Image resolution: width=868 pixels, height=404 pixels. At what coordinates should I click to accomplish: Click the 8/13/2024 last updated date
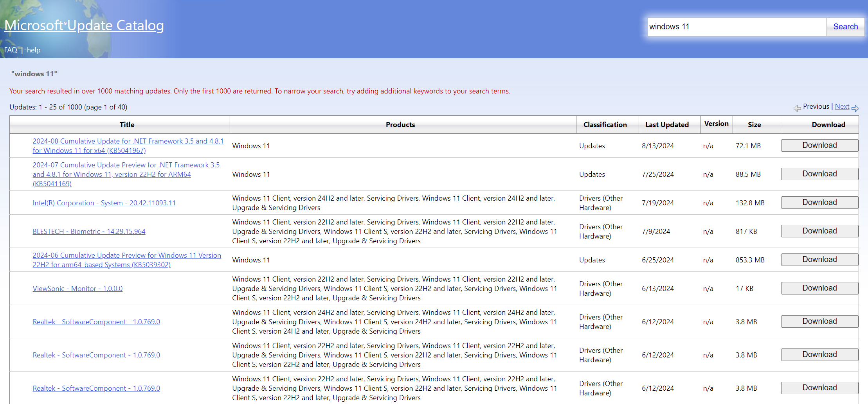coord(658,146)
